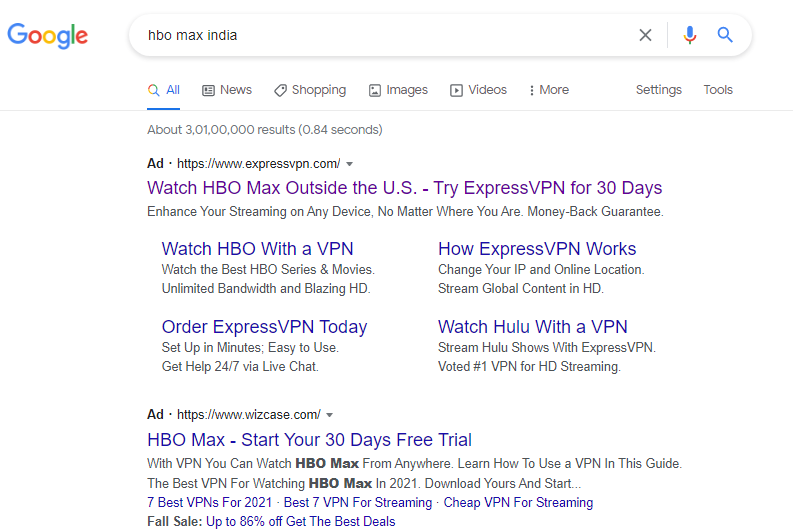Open the Watch Hulu With a VPN link
793x531 pixels.
click(533, 327)
